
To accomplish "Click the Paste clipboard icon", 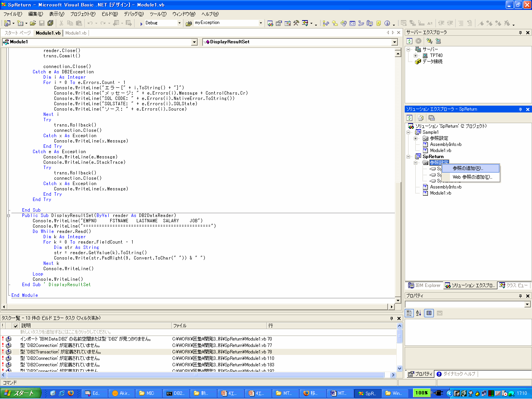I will (x=79, y=23).
